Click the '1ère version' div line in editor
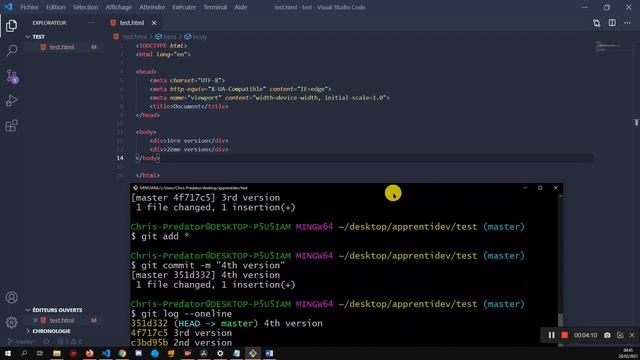 pos(189,141)
